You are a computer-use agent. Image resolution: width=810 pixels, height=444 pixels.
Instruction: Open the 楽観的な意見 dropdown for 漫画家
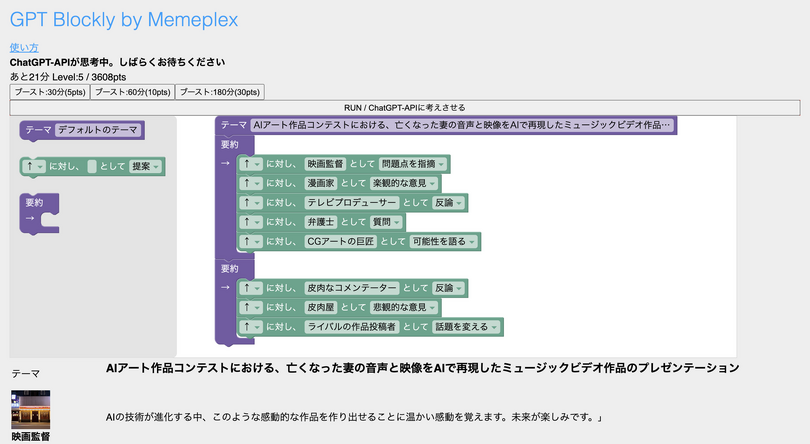click(404, 183)
